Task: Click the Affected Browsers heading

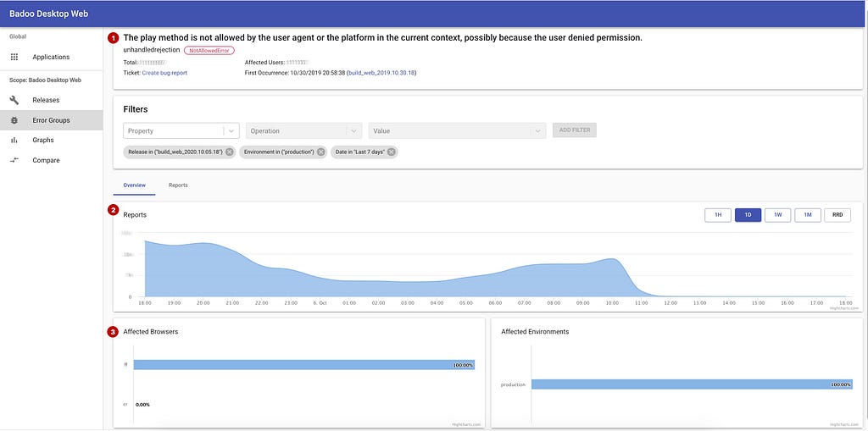Action: tap(151, 332)
